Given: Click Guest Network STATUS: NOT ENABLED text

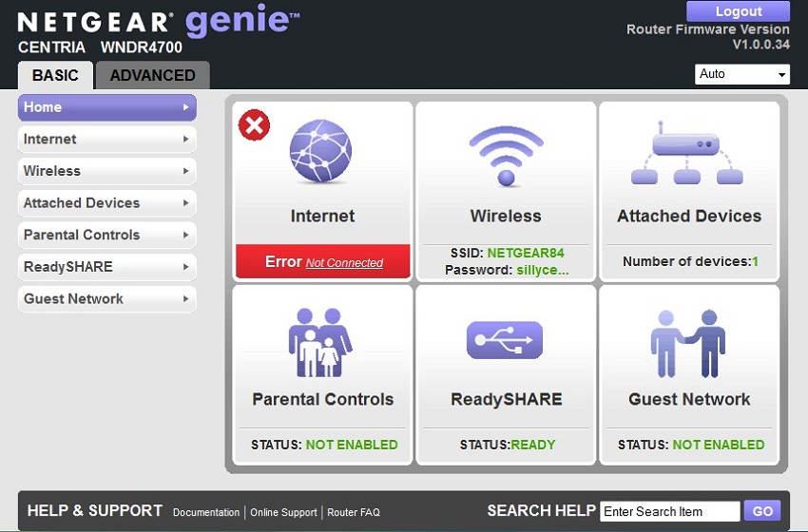Looking at the screenshot, I should pyautogui.click(x=691, y=445).
